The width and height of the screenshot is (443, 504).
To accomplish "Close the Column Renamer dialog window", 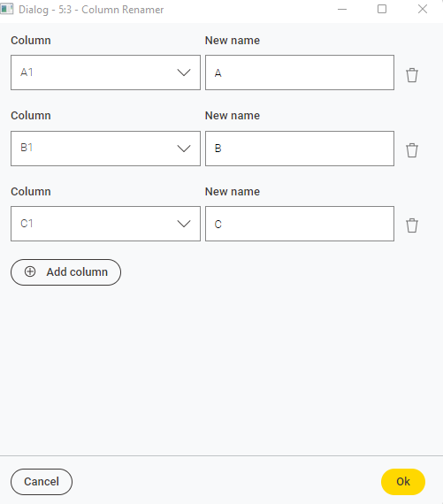I will coord(423,10).
